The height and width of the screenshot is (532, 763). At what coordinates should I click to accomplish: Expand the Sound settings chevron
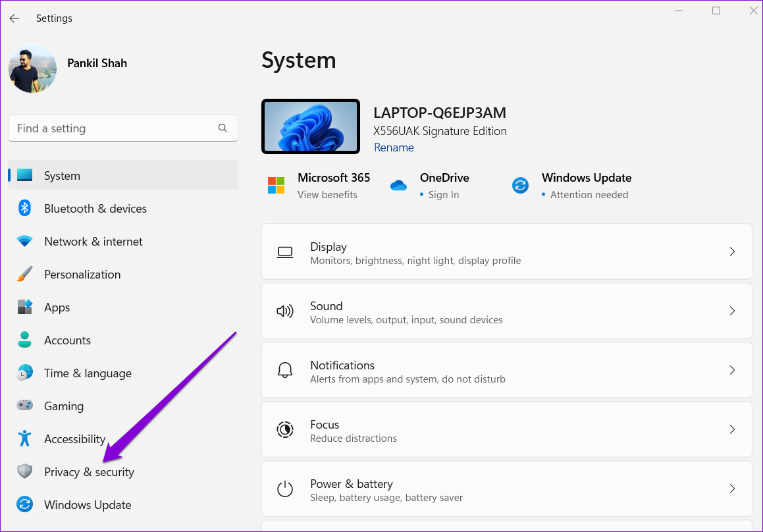(x=731, y=311)
